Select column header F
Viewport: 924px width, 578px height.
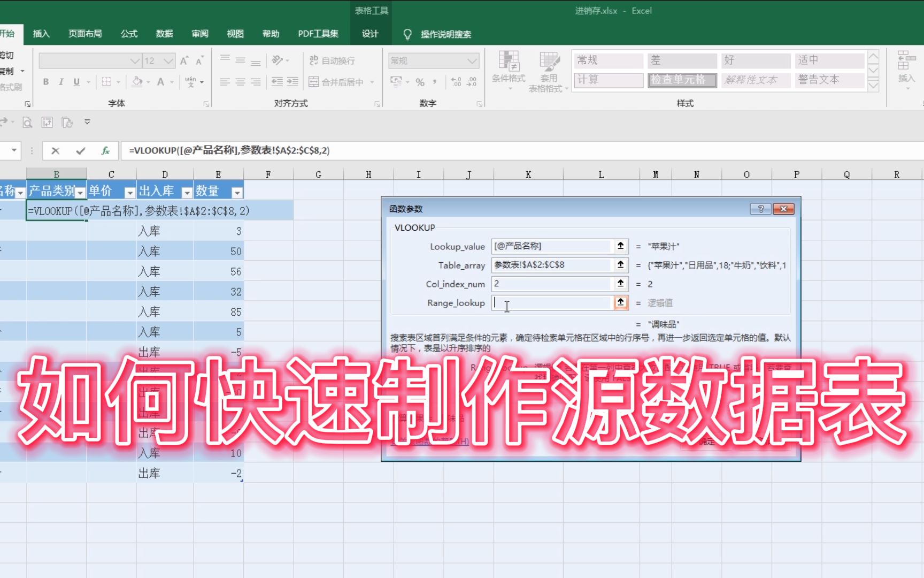point(268,174)
